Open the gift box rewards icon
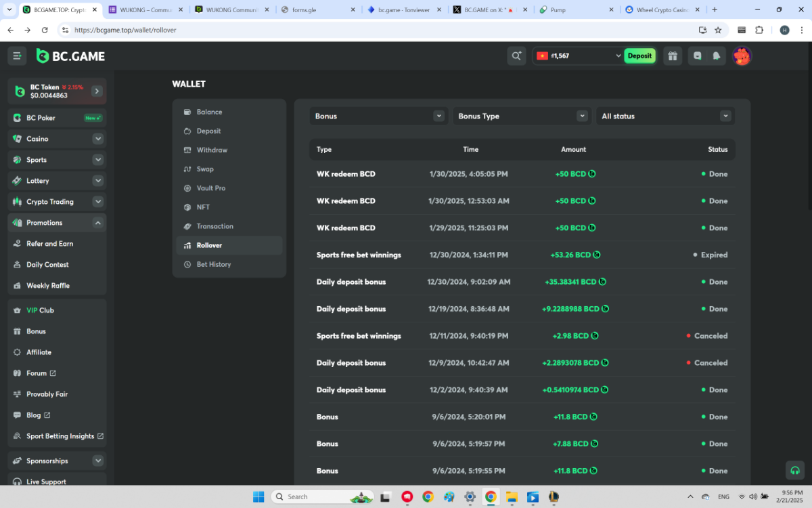 [672, 56]
